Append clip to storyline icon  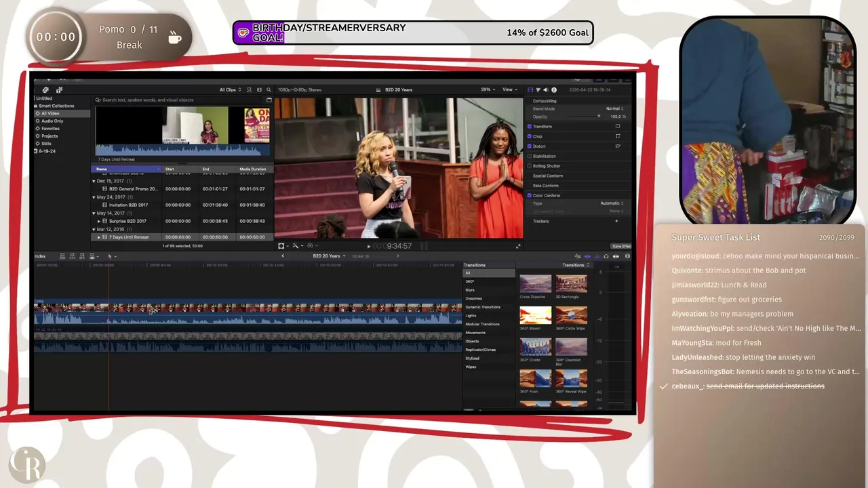pos(82,256)
